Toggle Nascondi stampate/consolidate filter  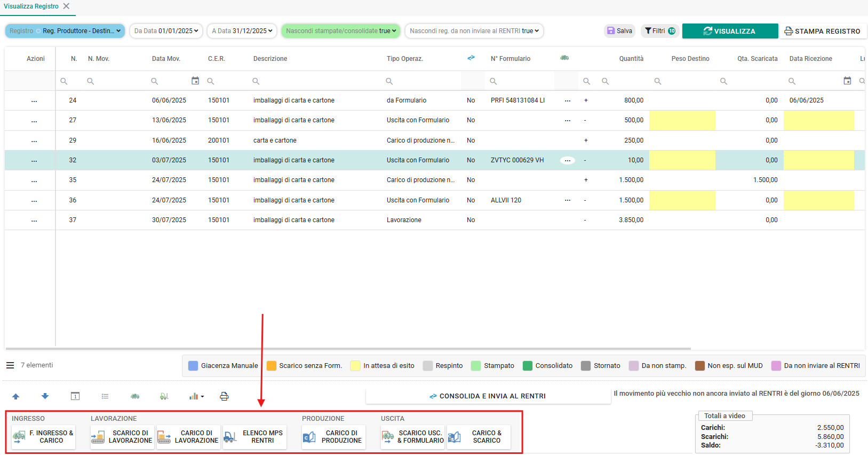coord(341,31)
